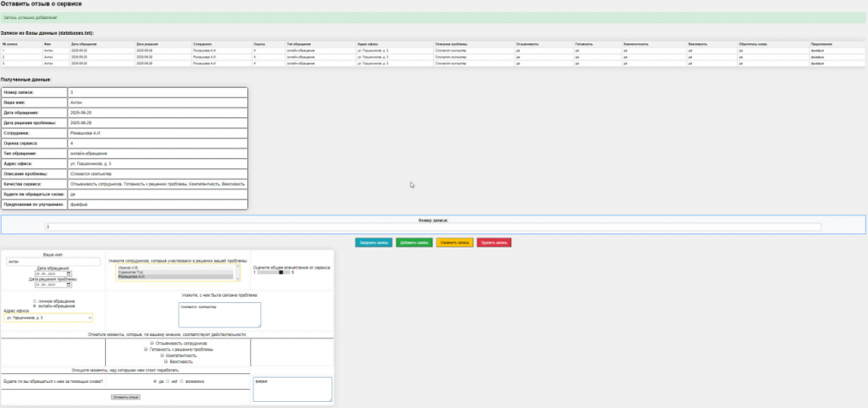The height and width of the screenshot is (408, 868).
Task: Click the 'Оставить отзыв о сервисе' page heading
Action: tap(41, 4)
